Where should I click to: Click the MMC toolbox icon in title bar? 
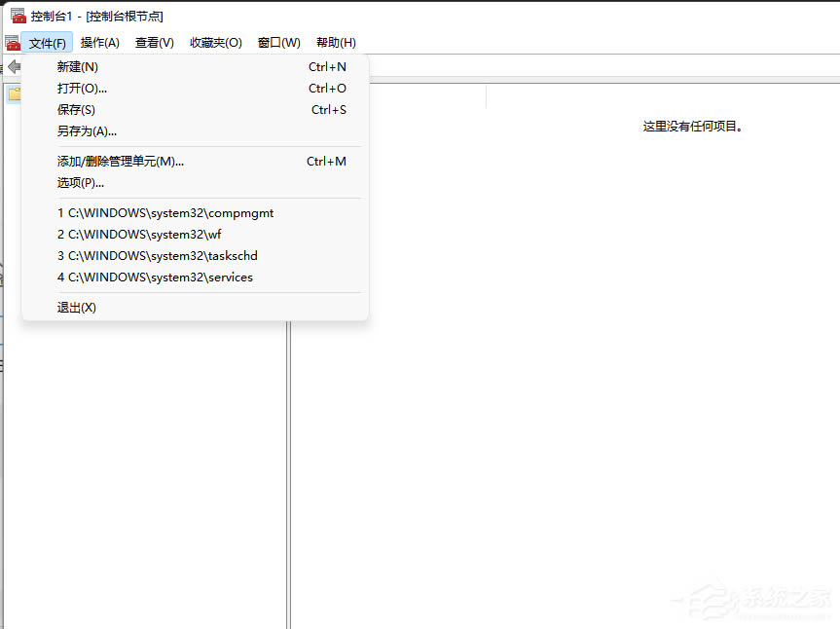(17, 16)
